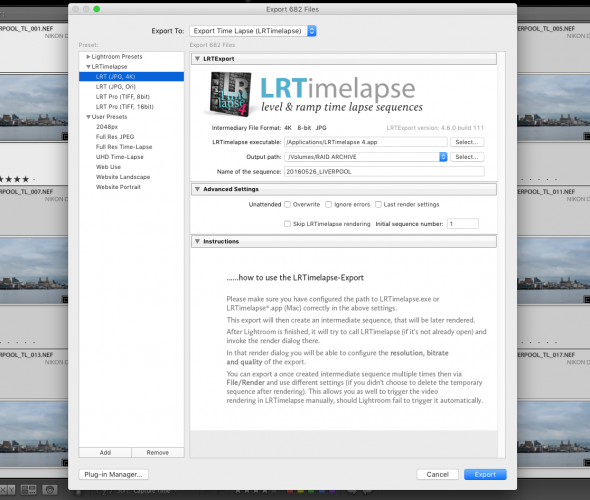This screenshot has width=590, height=500.
Task: Click the blue Export button
Action: click(485, 474)
